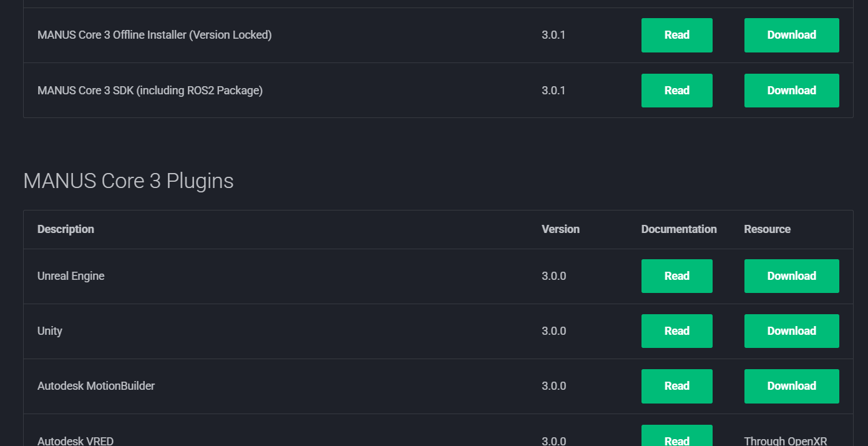
Task: Click the Version column header
Action: coord(560,229)
